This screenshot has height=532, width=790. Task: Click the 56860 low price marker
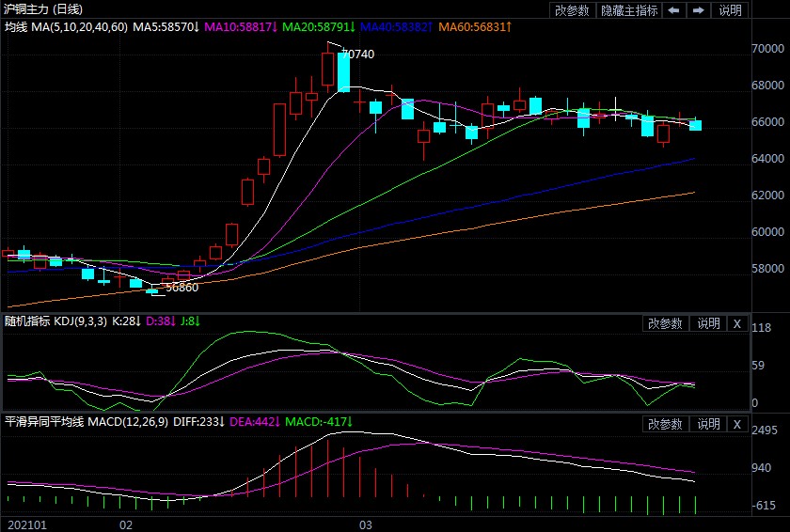pyautogui.click(x=182, y=288)
